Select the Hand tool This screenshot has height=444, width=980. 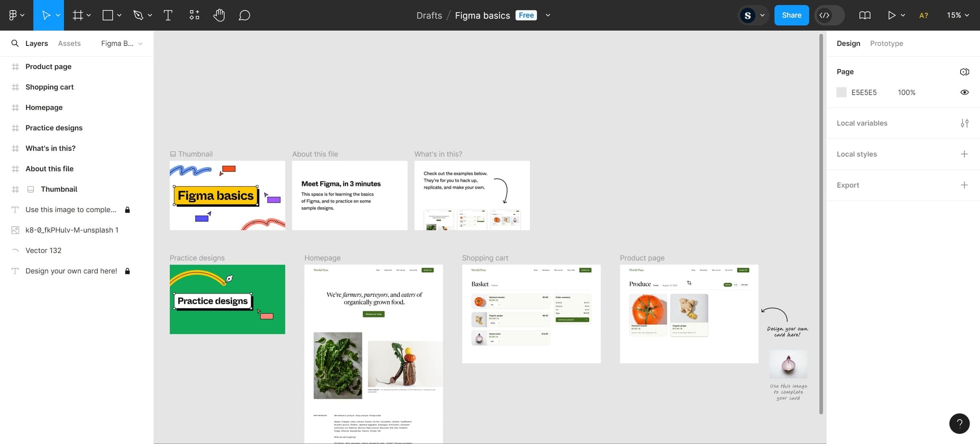pyautogui.click(x=219, y=15)
